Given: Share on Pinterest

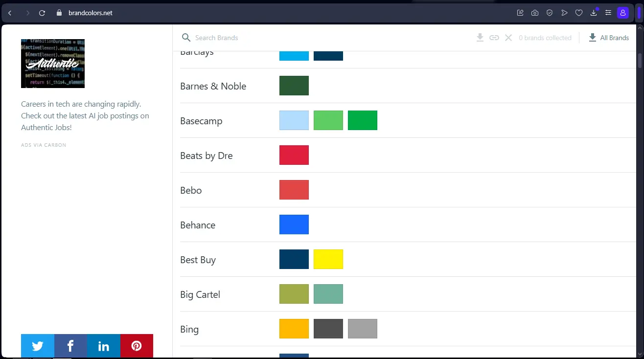Looking at the screenshot, I should (137, 346).
